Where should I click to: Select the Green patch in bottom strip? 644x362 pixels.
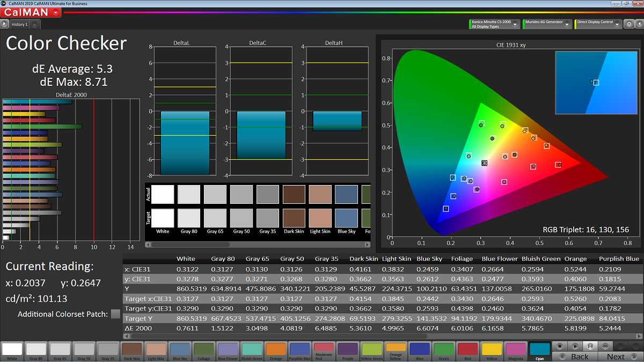(443, 351)
